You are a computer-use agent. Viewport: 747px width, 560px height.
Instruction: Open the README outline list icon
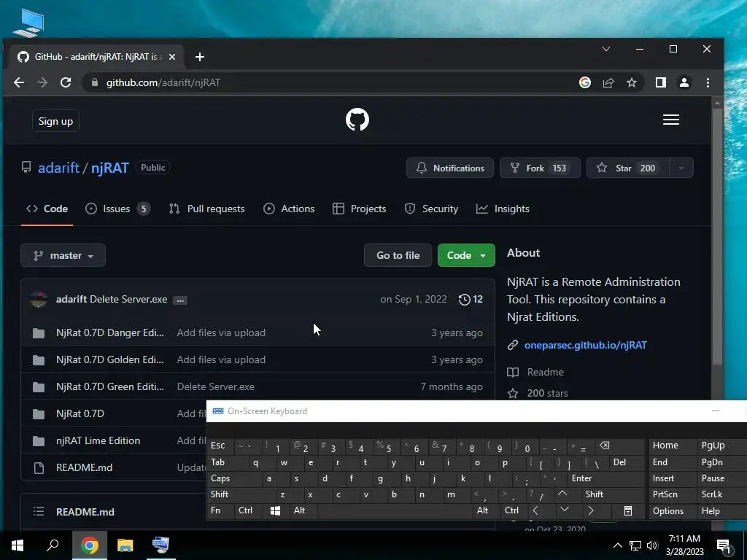coord(39,511)
